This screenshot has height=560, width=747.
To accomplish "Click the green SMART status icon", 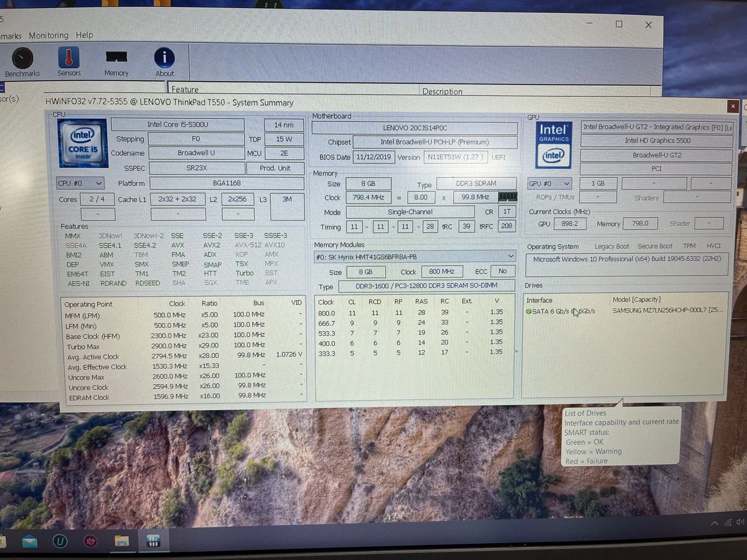I will (529, 311).
